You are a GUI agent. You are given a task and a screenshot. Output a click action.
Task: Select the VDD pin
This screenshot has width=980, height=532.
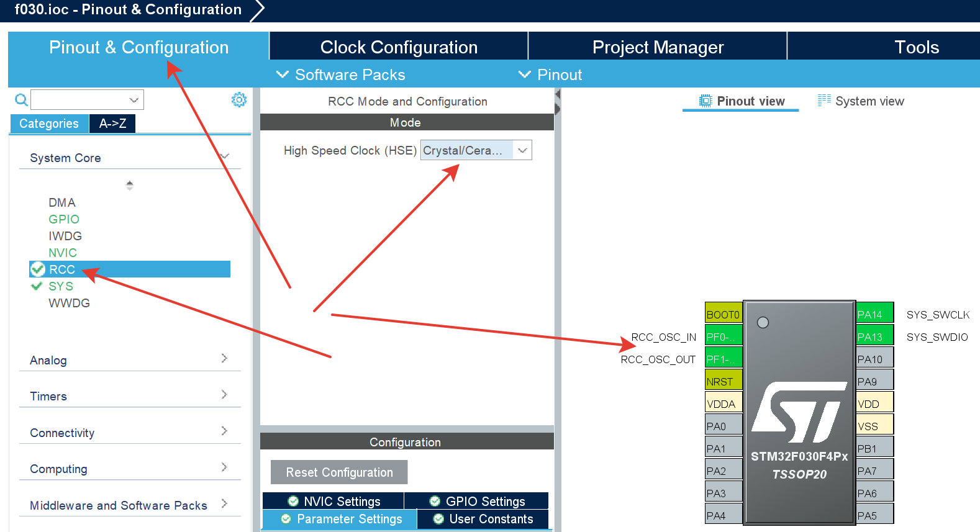point(874,404)
